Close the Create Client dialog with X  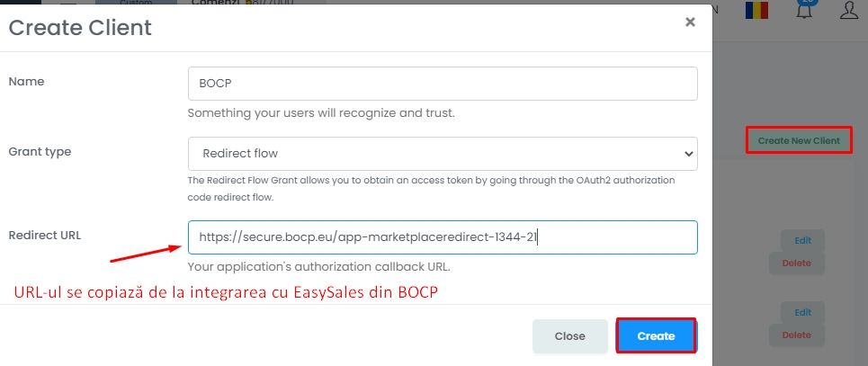tap(690, 22)
